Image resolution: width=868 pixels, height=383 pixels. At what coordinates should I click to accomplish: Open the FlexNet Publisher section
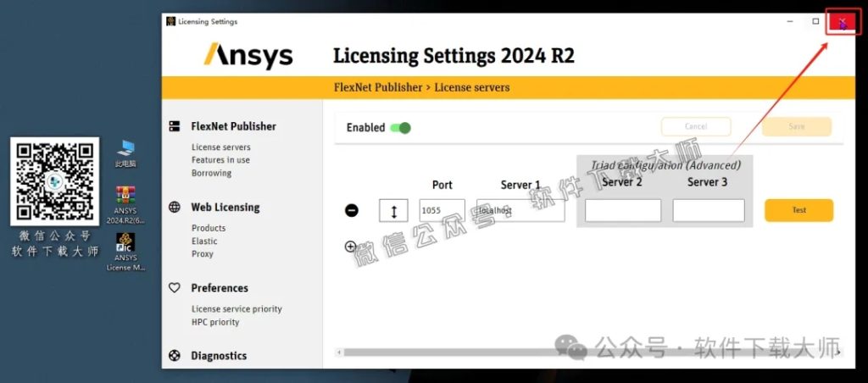pyautogui.click(x=233, y=126)
